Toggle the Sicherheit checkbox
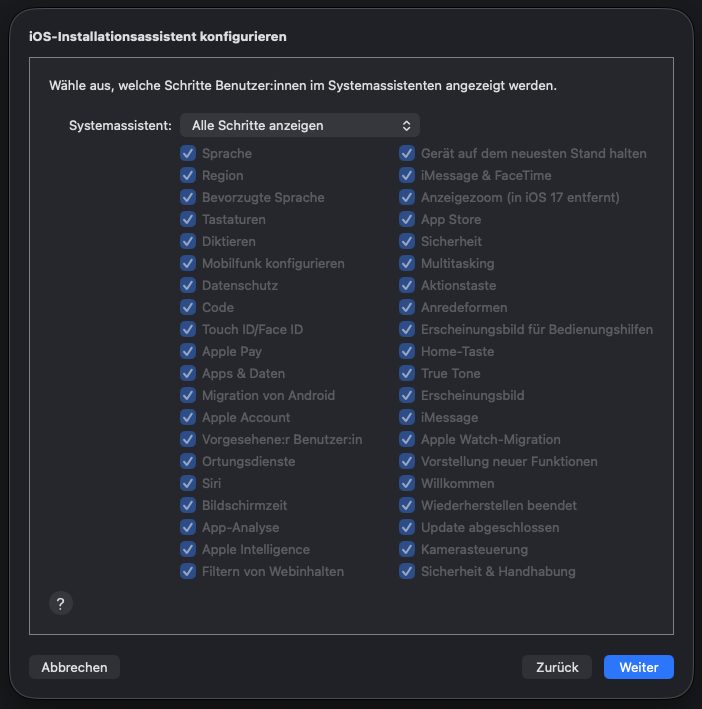The width and height of the screenshot is (702, 709). click(407, 241)
